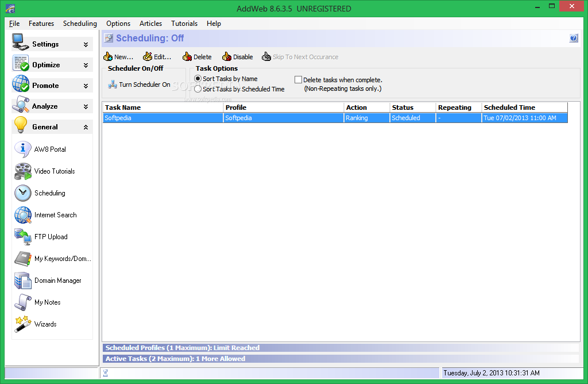Click Skip To Next Occurance icon
The width and height of the screenshot is (588, 384).
[266, 57]
